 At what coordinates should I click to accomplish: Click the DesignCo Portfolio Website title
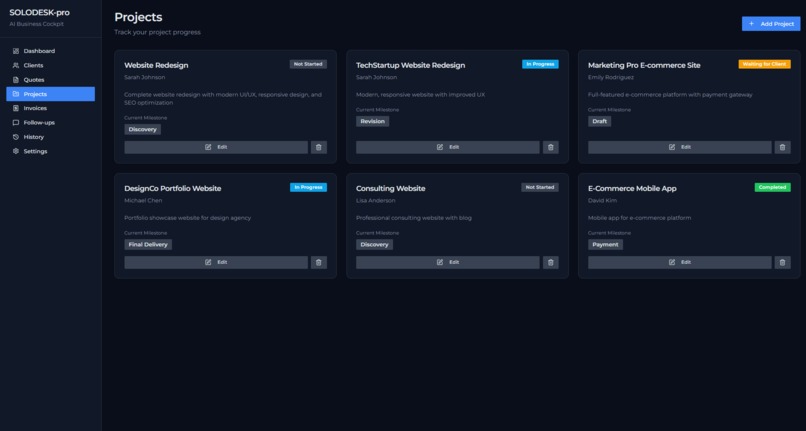(173, 189)
